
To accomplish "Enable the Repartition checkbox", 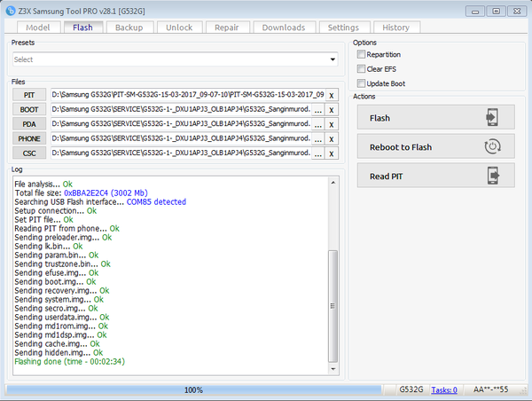I will pyautogui.click(x=361, y=55).
